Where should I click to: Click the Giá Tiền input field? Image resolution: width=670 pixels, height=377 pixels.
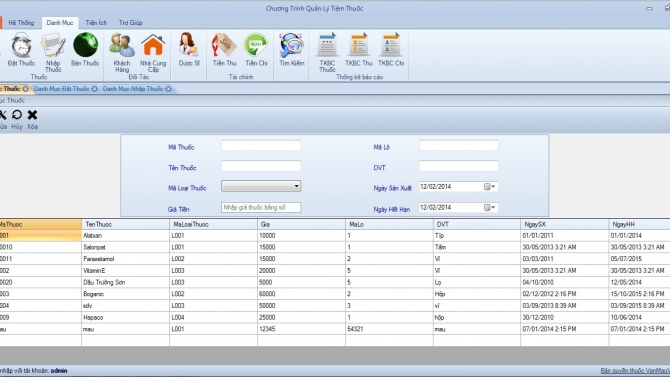coord(261,207)
